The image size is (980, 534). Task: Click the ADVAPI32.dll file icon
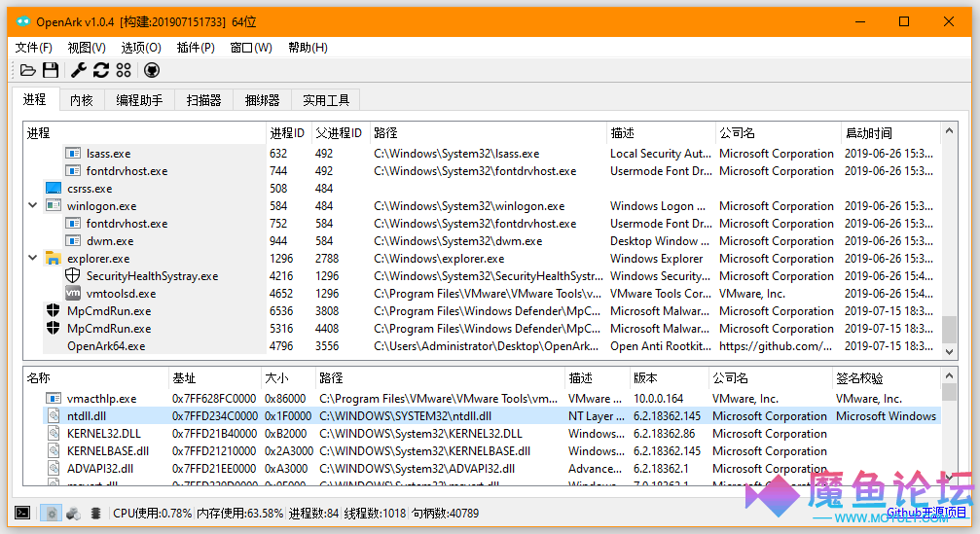click(x=54, y=469)
